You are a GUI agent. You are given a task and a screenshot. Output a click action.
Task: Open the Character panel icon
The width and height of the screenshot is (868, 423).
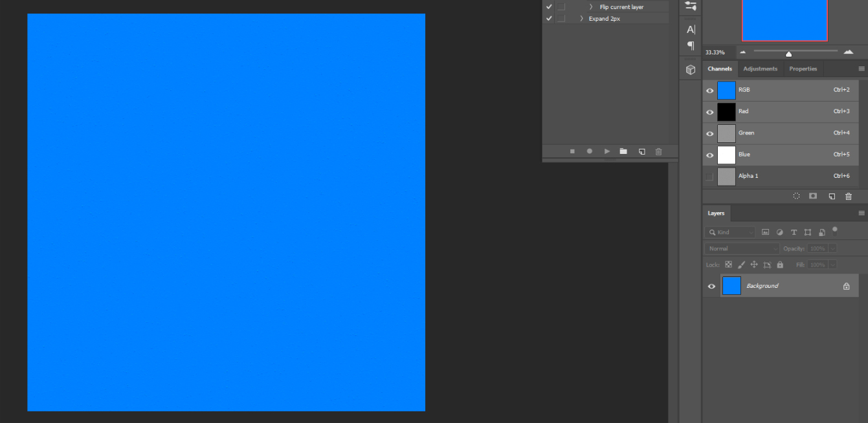pos(691,29)
